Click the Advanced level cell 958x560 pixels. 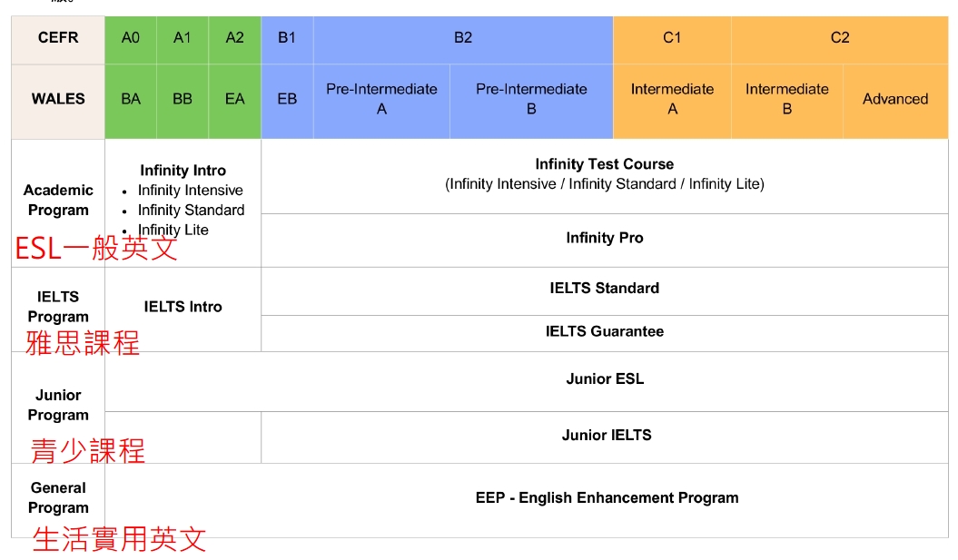click(895, 99)
